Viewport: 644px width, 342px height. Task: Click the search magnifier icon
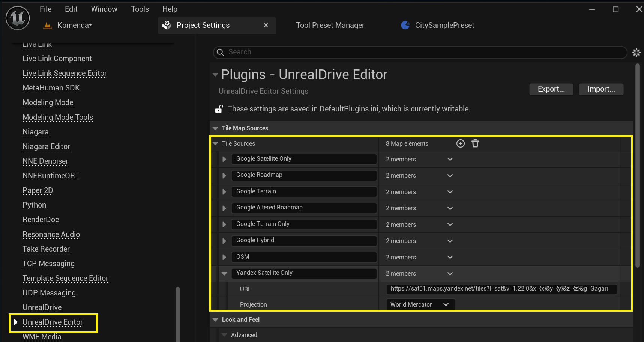click(221, 52)
